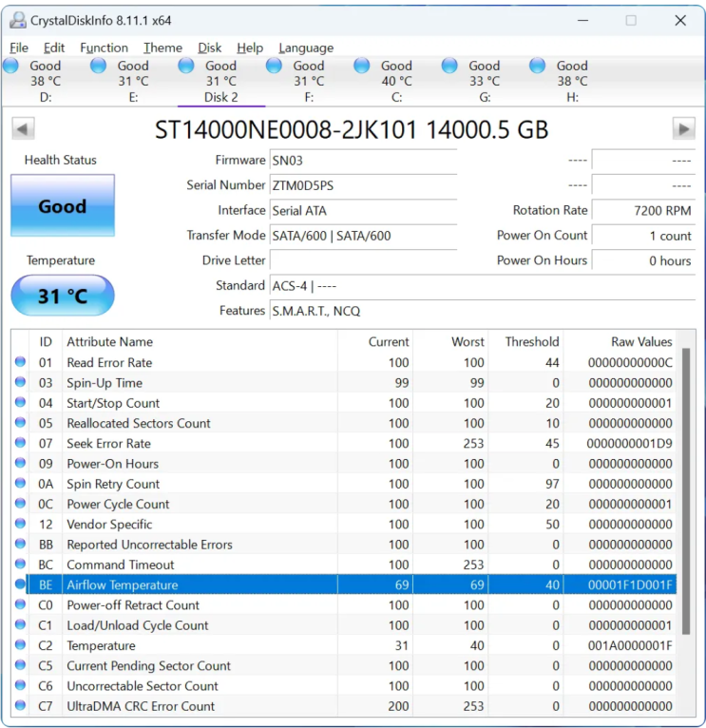Viewport: 706px width, 728px height.
Task: Click raw value 001A0000001F
Action: click(630, 645)
